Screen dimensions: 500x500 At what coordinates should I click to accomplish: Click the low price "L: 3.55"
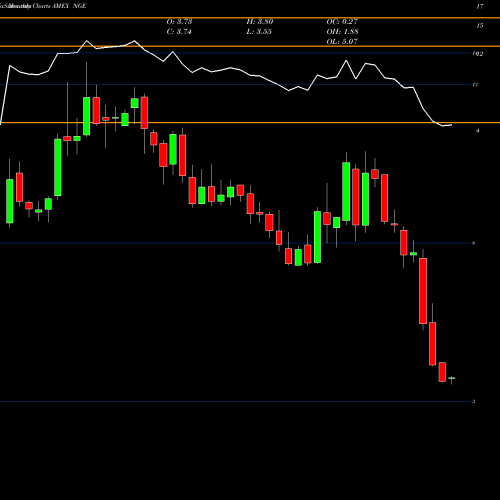(x=259, y=32)
